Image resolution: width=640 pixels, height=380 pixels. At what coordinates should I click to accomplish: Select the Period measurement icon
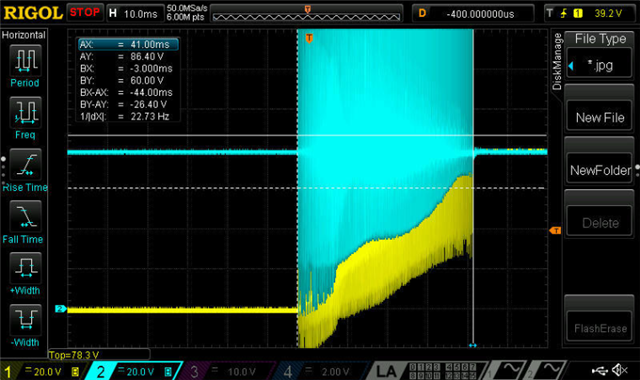click(25, 60)
